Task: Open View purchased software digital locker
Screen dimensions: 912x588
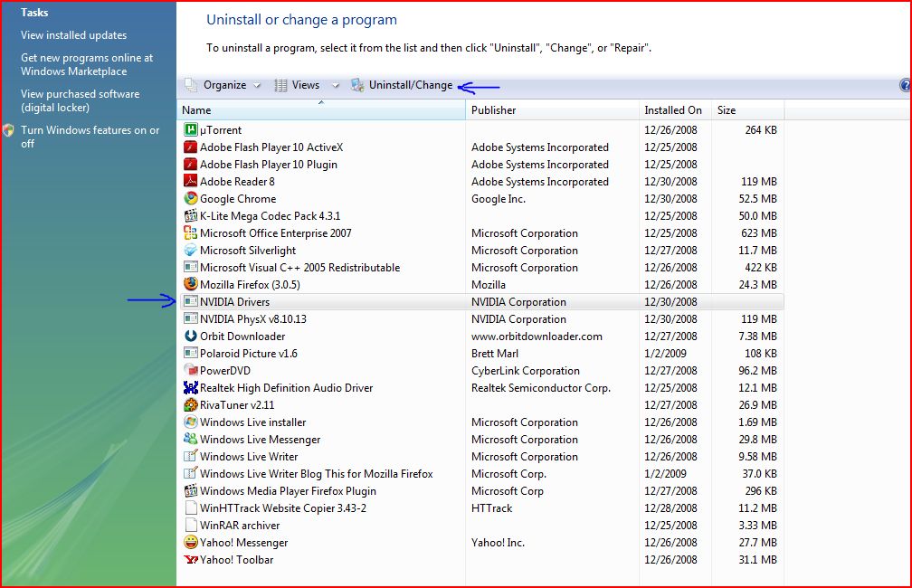Action: click(80, 100)
